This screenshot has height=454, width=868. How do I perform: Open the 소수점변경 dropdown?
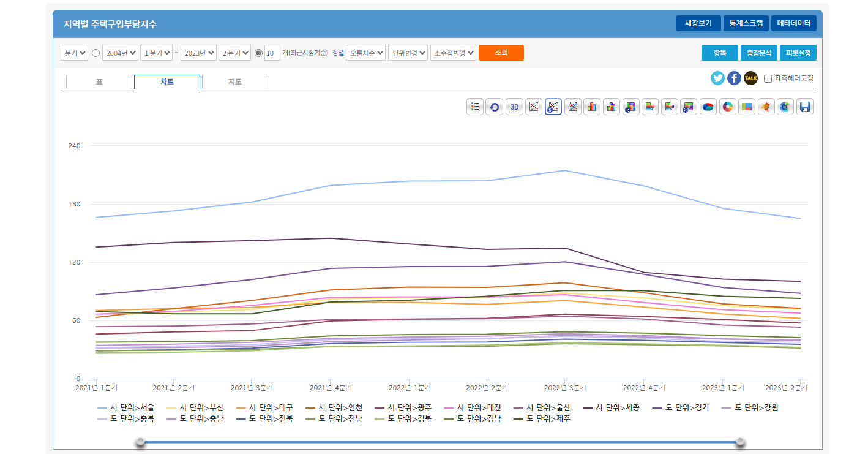453,53
